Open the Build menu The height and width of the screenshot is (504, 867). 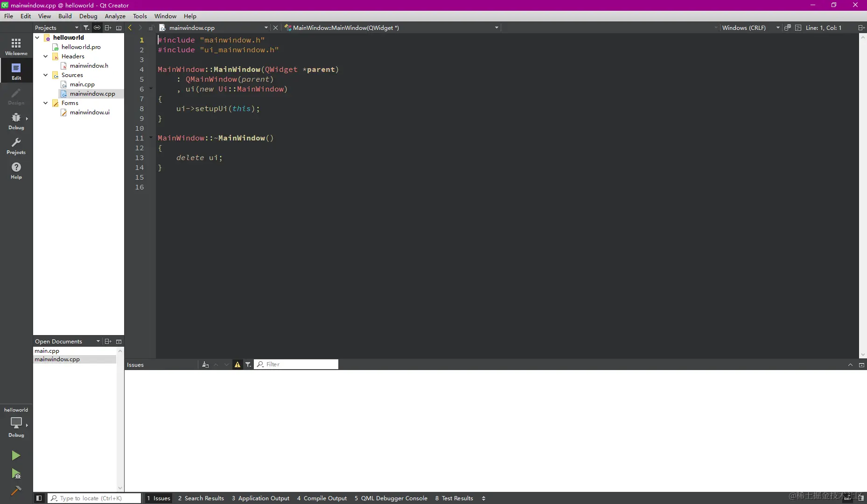coord(65,16)
